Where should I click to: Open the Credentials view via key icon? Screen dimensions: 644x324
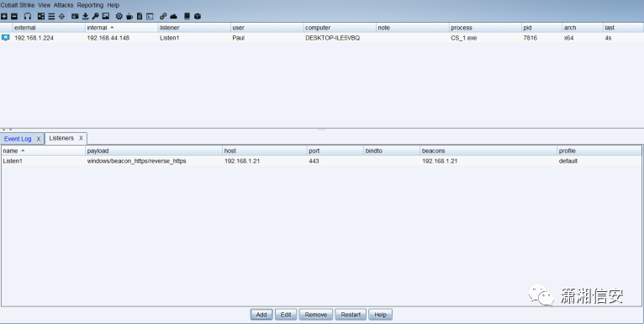[x=95, y=17]
